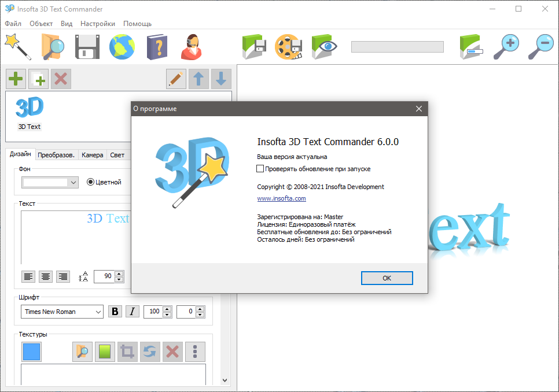This screenshot has height=392, width=559.
Task: Select the 3D Text object thumbnail
Action: coord(30,113)
